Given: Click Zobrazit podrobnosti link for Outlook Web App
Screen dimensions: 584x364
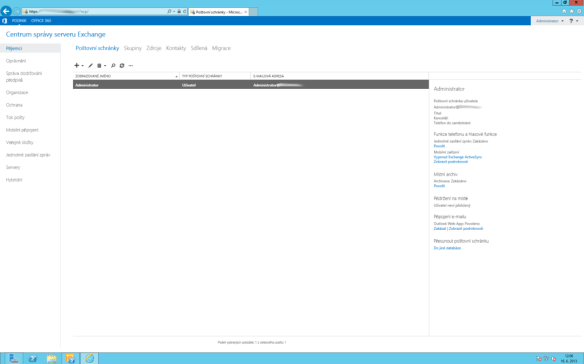Looking at the screenshot, I should pyautogui.click(x=466, y=229).
